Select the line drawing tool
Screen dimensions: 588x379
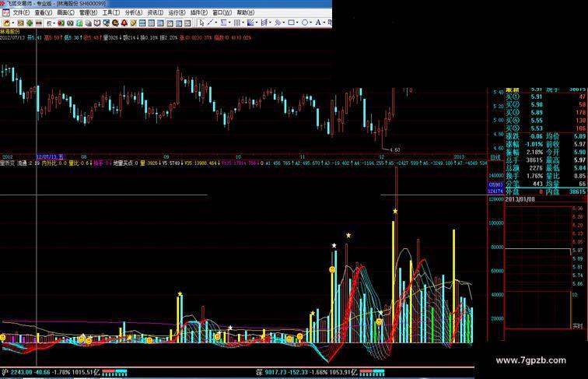click(210, 23)
